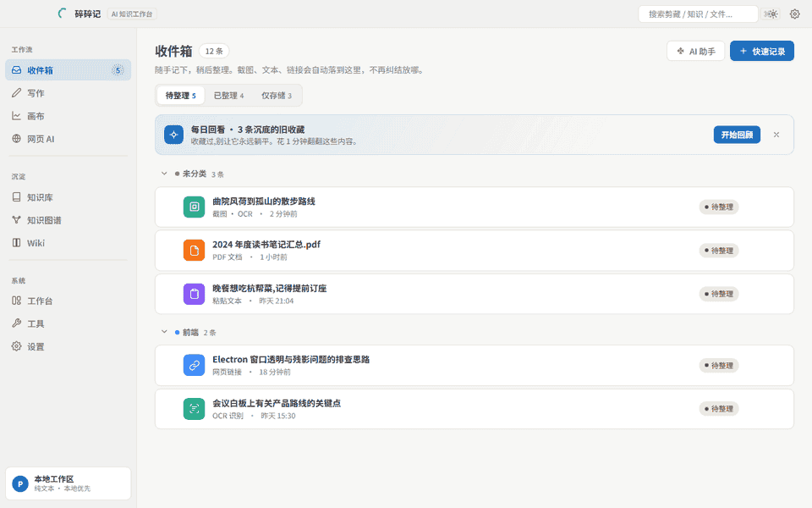
Task: Click 待整理 status of the PDF item
Action: 719,251
